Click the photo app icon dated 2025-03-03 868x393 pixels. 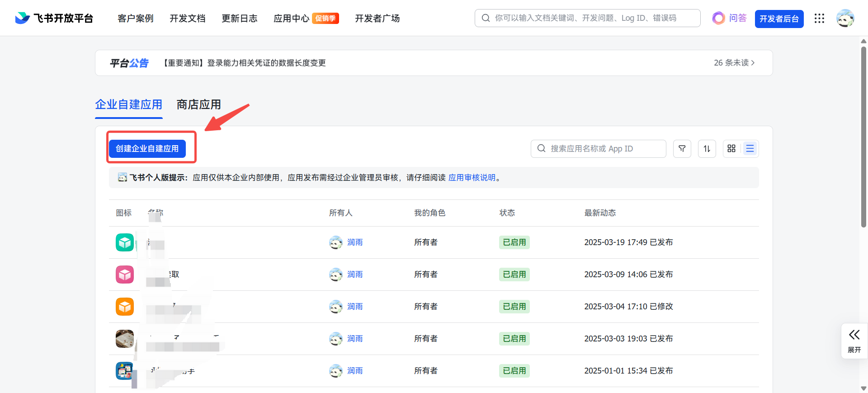pos(125,339)
